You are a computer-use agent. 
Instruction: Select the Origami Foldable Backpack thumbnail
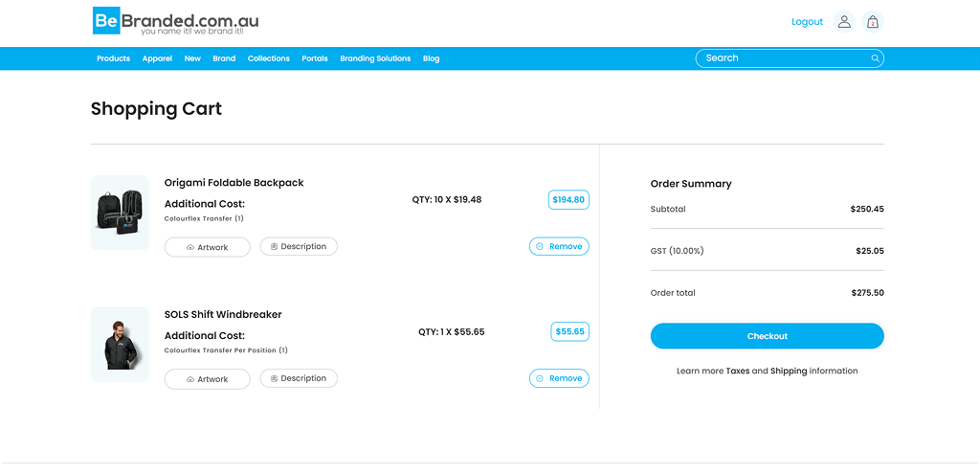pyautogui.click(x=120, y=213)
